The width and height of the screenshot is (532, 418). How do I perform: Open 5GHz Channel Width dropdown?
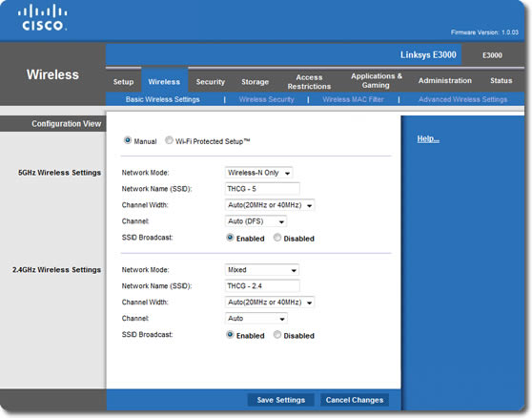pos(270,205)
